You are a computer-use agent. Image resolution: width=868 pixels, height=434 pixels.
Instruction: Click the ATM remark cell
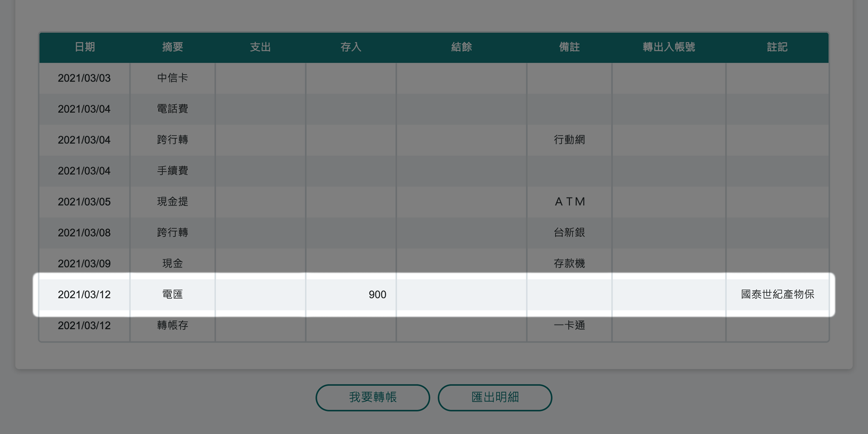click(570, 202)
